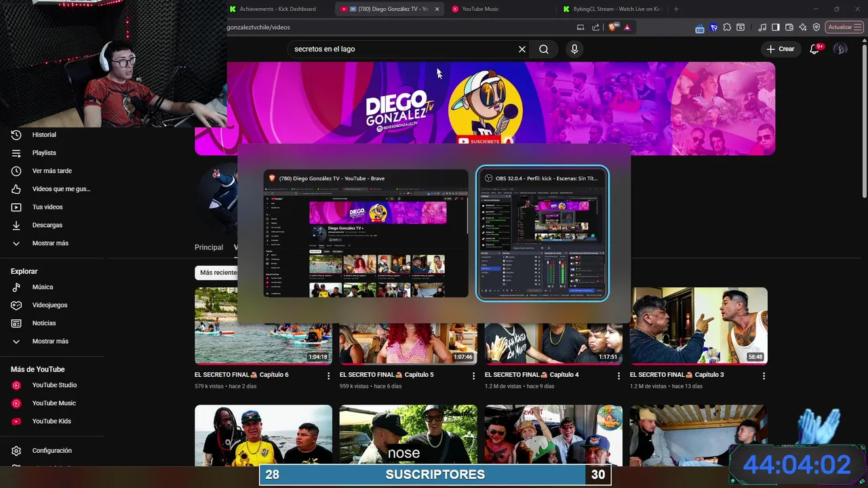Open the account avatar menu
Image resolution: width=868 pixels, height=488 pixels.
click(840, 49)
